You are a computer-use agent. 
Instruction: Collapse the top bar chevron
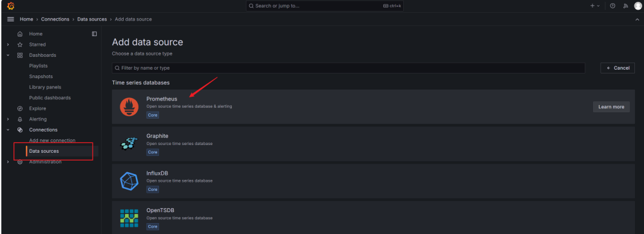[637, 19]
